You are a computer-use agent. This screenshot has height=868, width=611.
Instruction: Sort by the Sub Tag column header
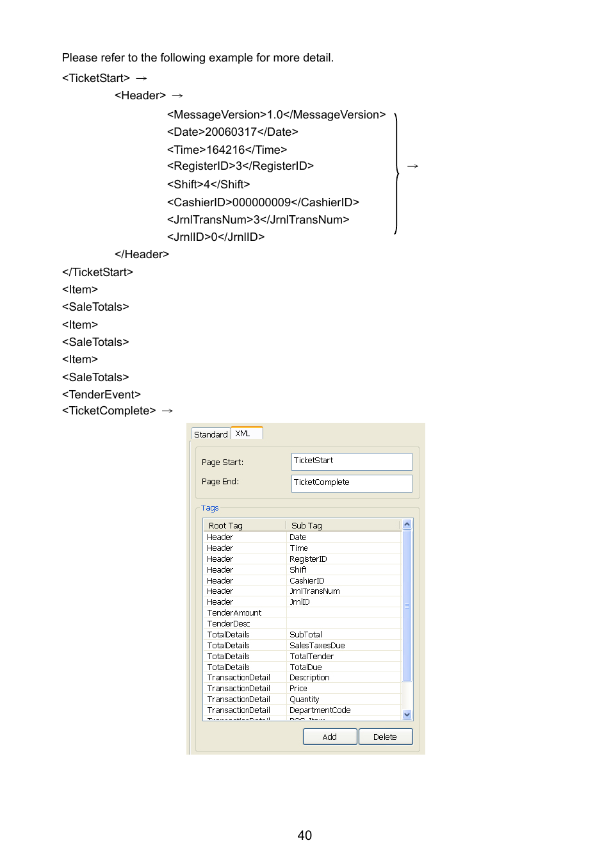click(x=343, y=525)
